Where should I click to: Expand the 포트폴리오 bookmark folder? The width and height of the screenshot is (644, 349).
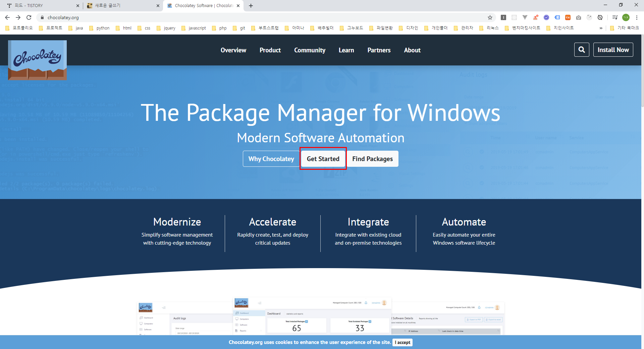pyautogui.click(x=19, y=28)
